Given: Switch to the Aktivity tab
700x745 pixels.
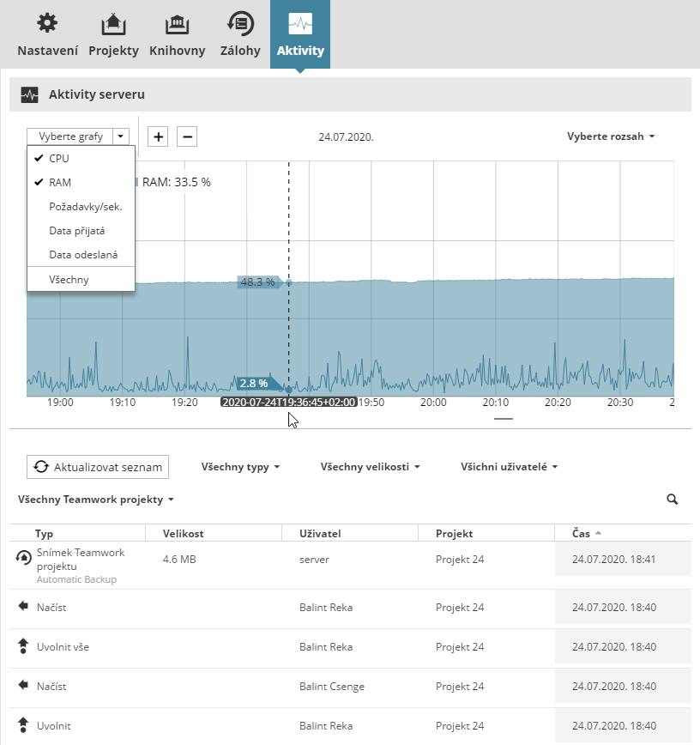Looking at the screenshot, I should pos(300,34).
